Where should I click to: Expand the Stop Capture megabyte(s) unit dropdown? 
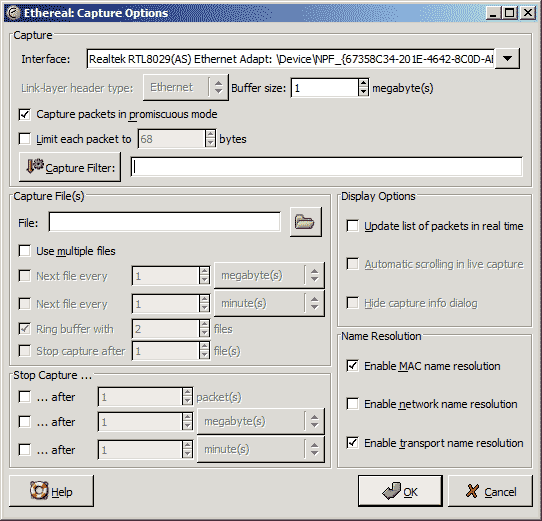tap(261, 421)
